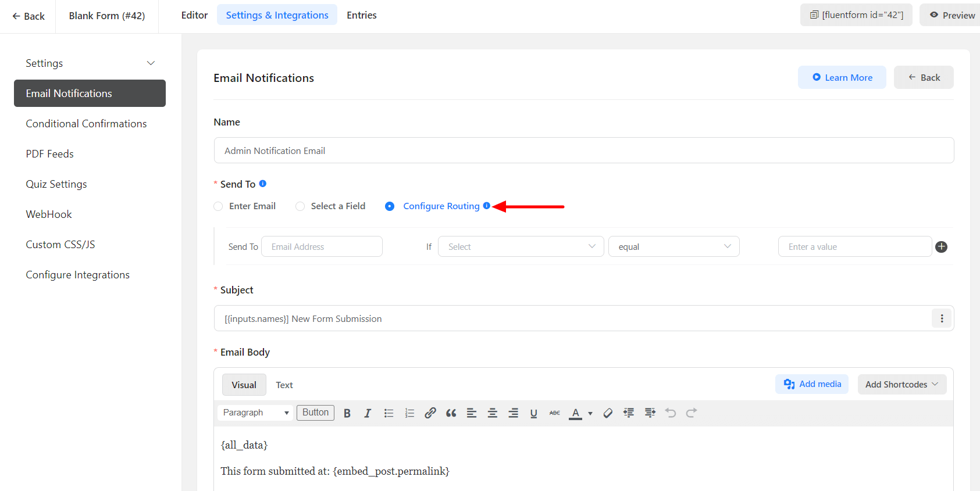This screenshot has height=491, width=980.
Task: Expand the Add Shortcodes dropdown
Action: pyautogui.click(x=901, y=385)
